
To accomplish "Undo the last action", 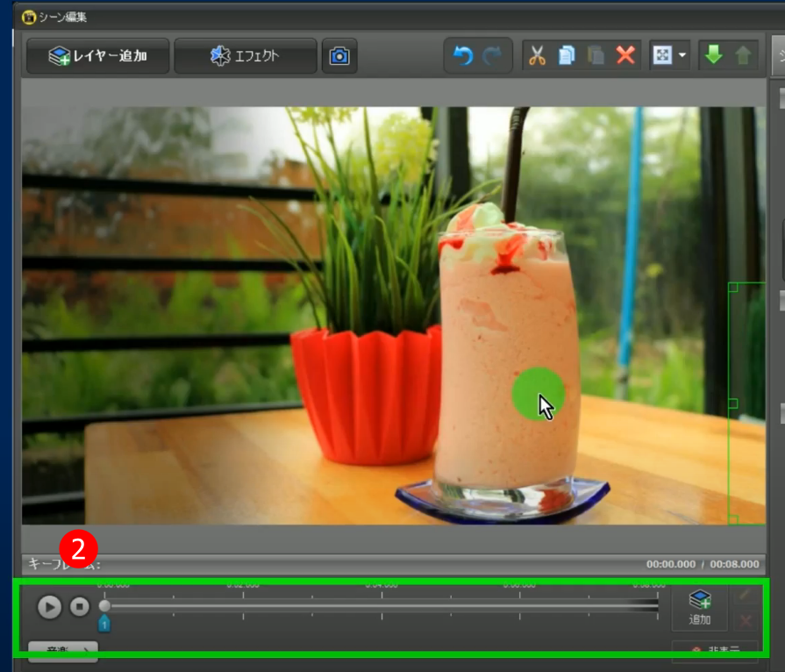I will pyautogui.click(x=462, y=56).
